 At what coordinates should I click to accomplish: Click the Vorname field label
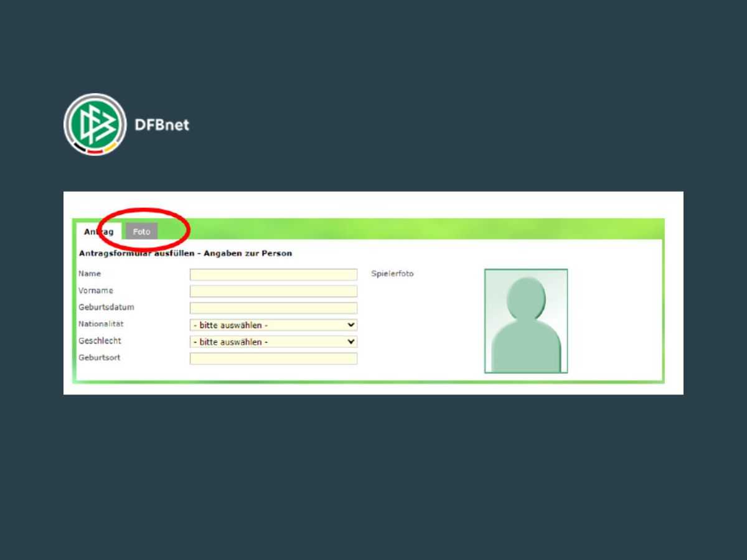[96, 291]
